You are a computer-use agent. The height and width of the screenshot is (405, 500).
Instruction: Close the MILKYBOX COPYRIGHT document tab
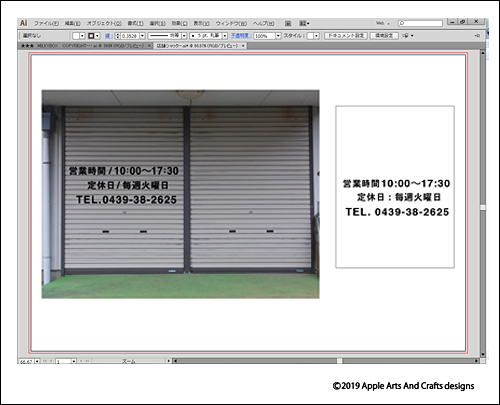point(149,46)
